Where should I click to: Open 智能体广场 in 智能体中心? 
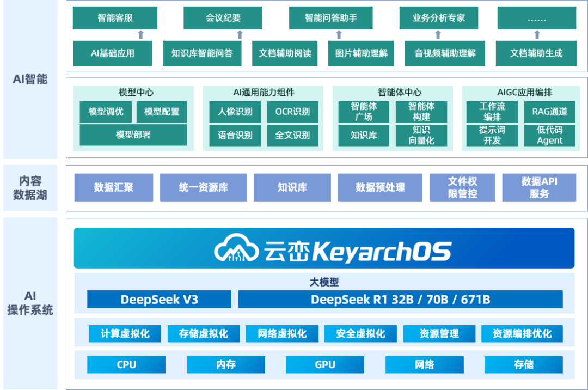pos(364,112)
